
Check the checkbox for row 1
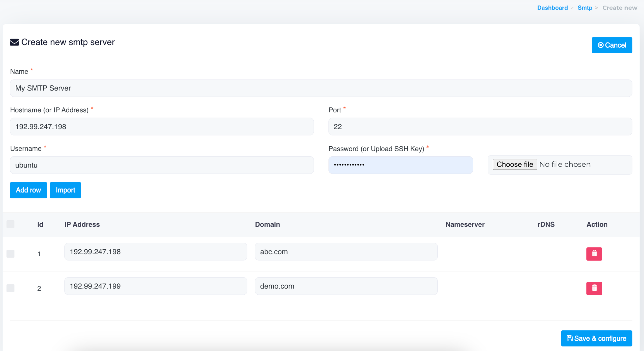click(11, 254)
